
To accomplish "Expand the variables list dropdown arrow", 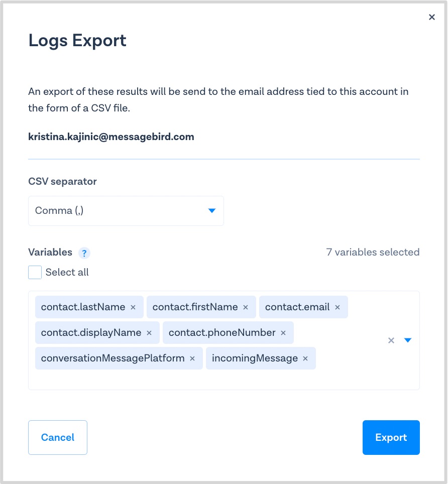I will [x=408, y=340].
